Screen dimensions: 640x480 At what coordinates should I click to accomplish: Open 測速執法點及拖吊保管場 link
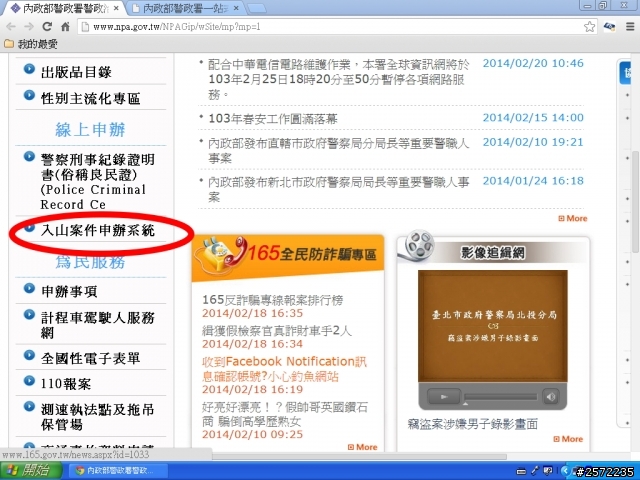point(98,417)
